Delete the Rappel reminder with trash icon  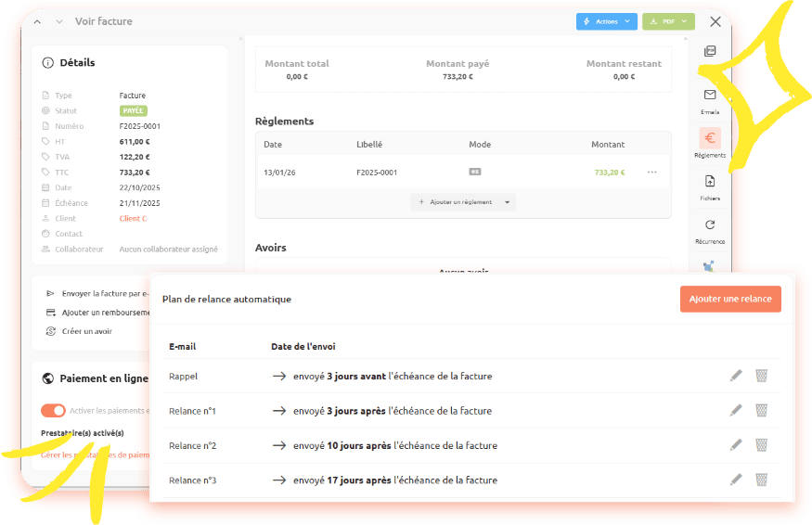tap(761, 376)
